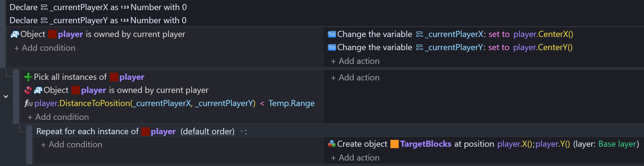Screen dimensions: 644x166
Task: Click the red player object swatch in Pick all instances
Action: [114, 77]
